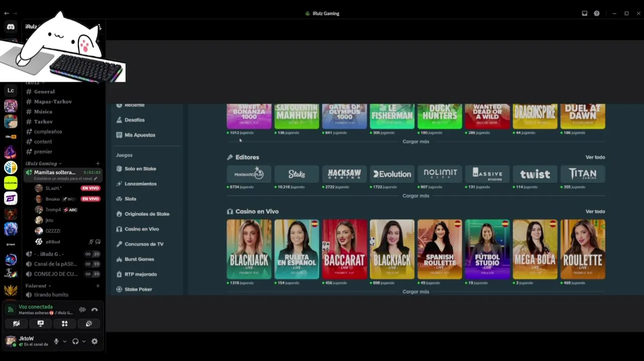Toggle the camera in voice panel

tap(17, 323)
